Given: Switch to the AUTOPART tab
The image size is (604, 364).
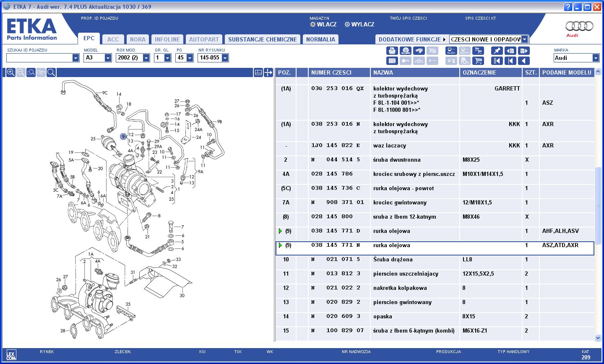Looking at the screenshot, I should (204, 39).
